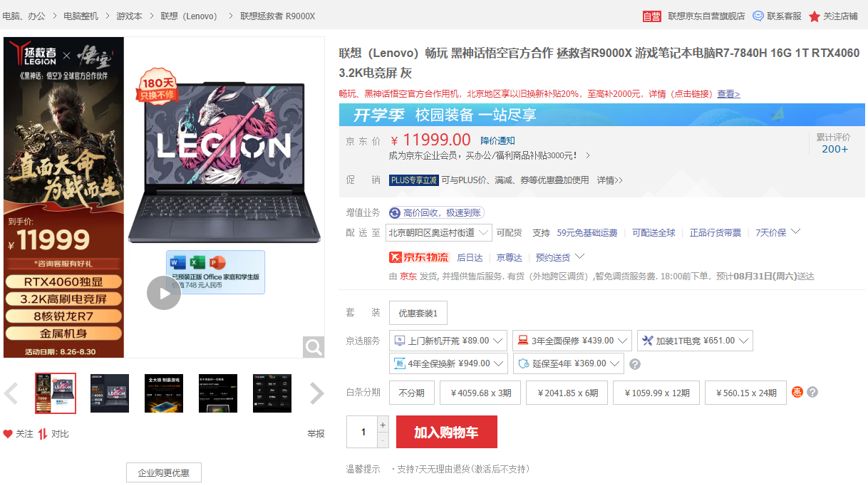Click the red 自营 badge
The image size is (868, 486).
(x=652, y=16)
